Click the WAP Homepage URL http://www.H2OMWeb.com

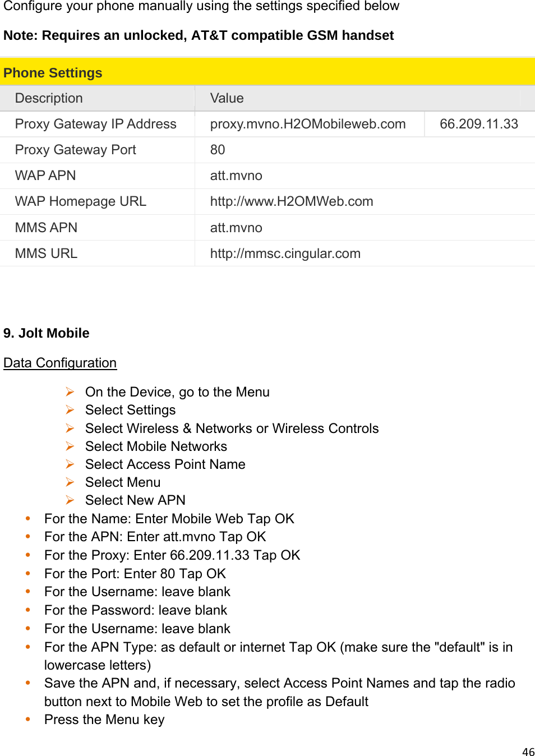tap(292, 201)
